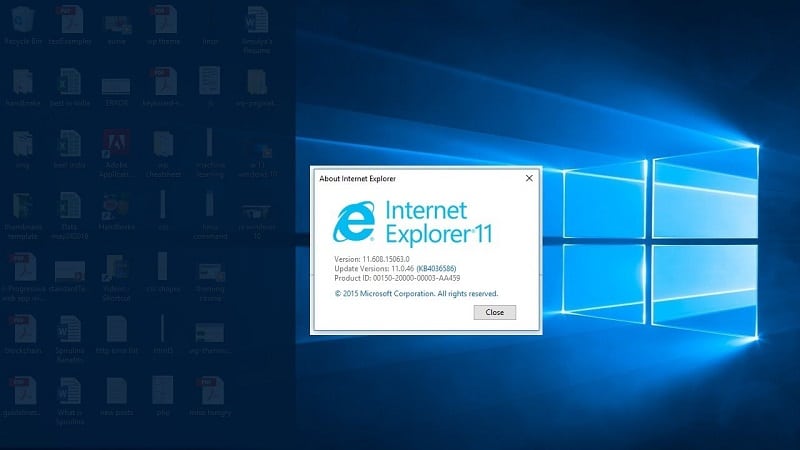Select the php desktop file icon
Image resolution: width=800 pixels, height=450 pixels.
point(163,396)
